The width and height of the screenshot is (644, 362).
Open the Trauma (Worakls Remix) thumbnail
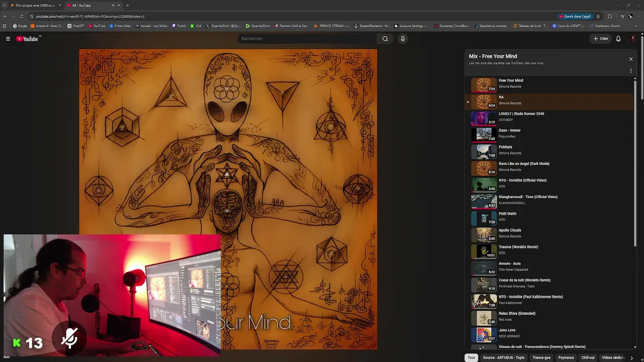click(484, 251)
